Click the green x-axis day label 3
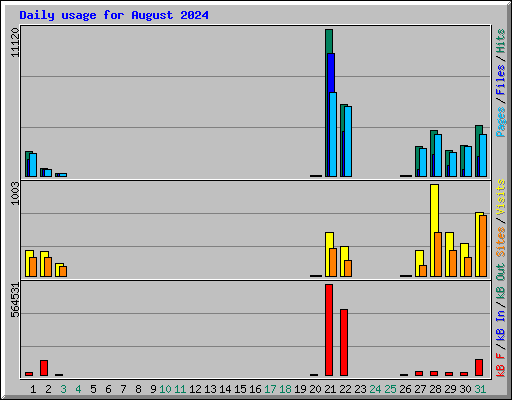Image resolution: width=512 pixels, height=400 pixels. point(63,389)
